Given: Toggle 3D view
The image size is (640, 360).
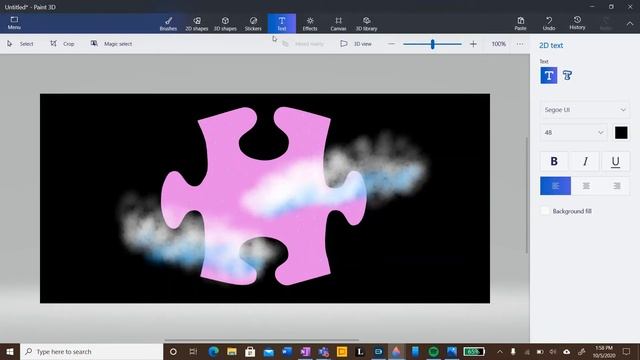Looking at the screenshot, I should tap(356, 44).
